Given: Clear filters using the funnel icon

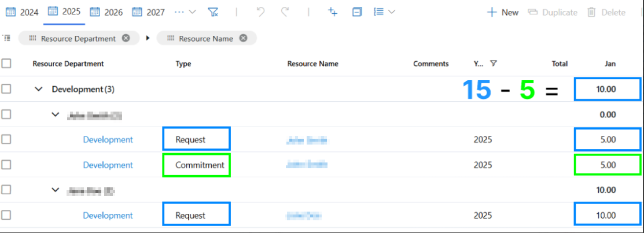Looking at the screenshot, I should coord(213,12).
